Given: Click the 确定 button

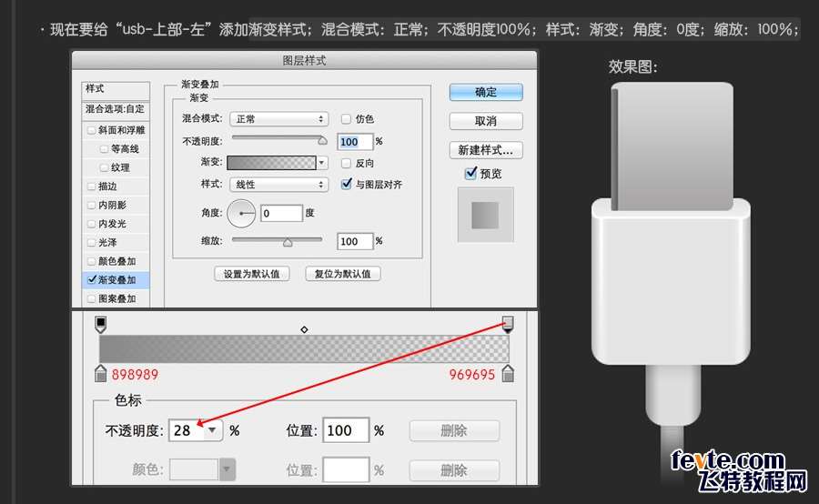Looking at the screenshot, I should 486,92.
